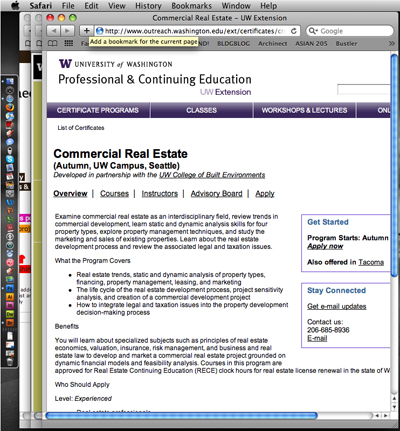Open the Window menu
The image size is (400, 431).
tap(236, 6)
